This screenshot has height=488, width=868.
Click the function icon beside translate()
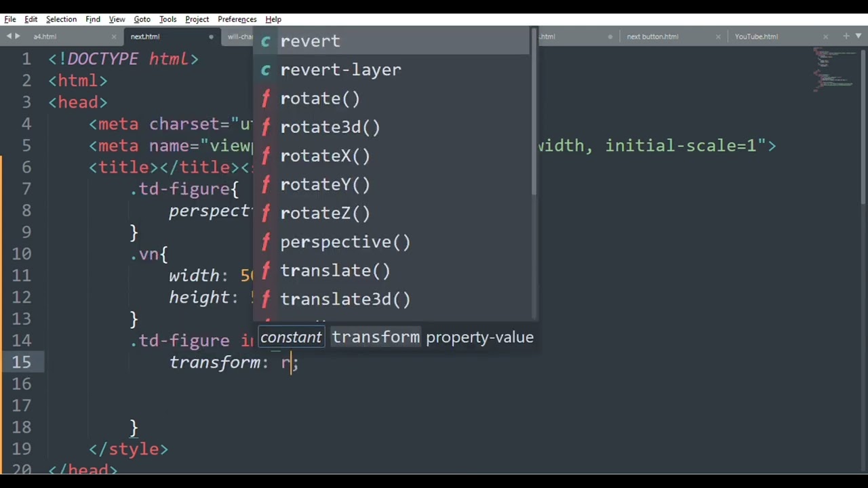pyautogui.click(x=266, y=270)
